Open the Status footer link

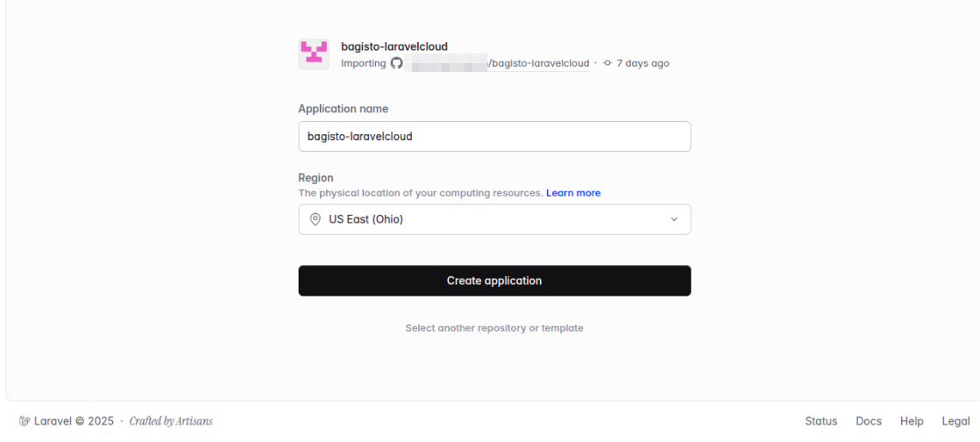click(x=820, y=421)
